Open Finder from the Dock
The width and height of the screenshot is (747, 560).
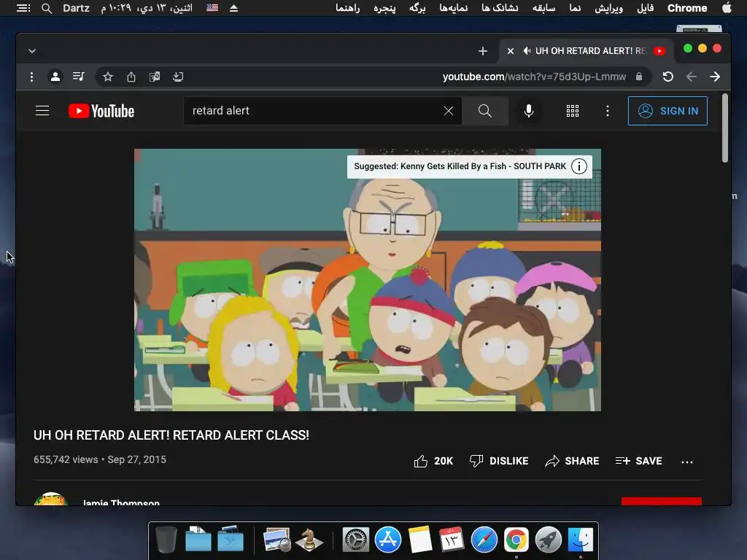[x=580, y=540]
